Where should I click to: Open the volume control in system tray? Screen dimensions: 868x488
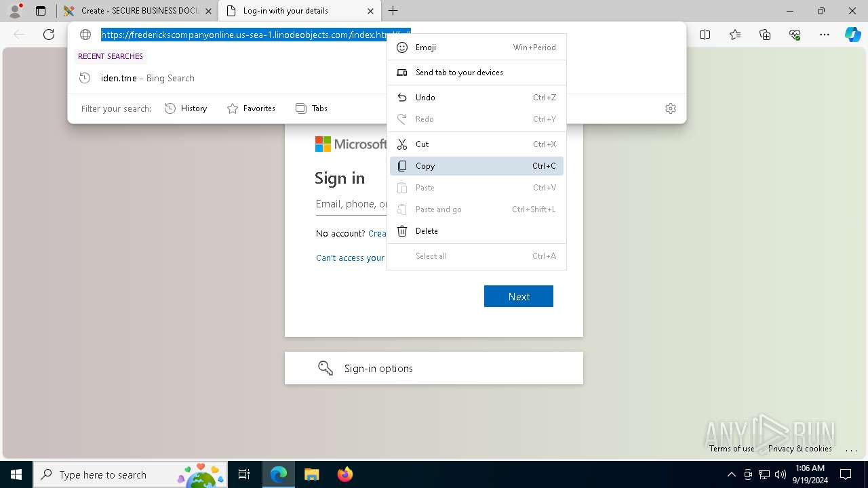click(x=781, y=474)
